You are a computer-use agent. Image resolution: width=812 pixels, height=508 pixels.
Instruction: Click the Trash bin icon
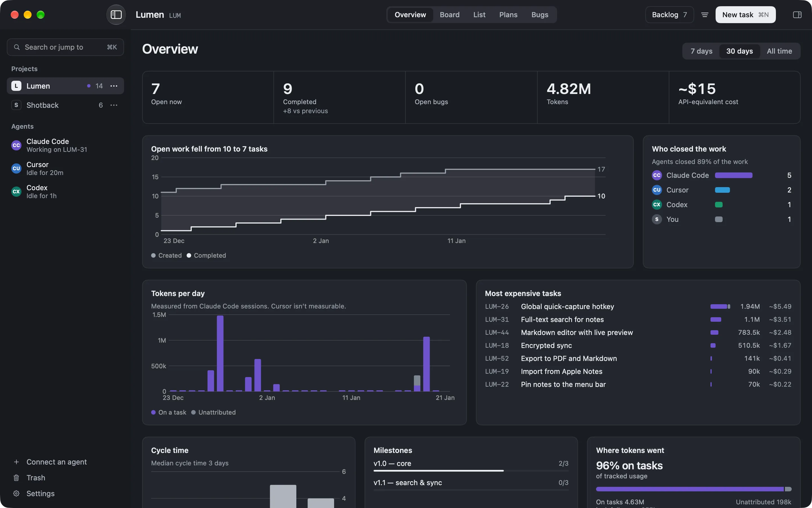(x=16, y=478)
